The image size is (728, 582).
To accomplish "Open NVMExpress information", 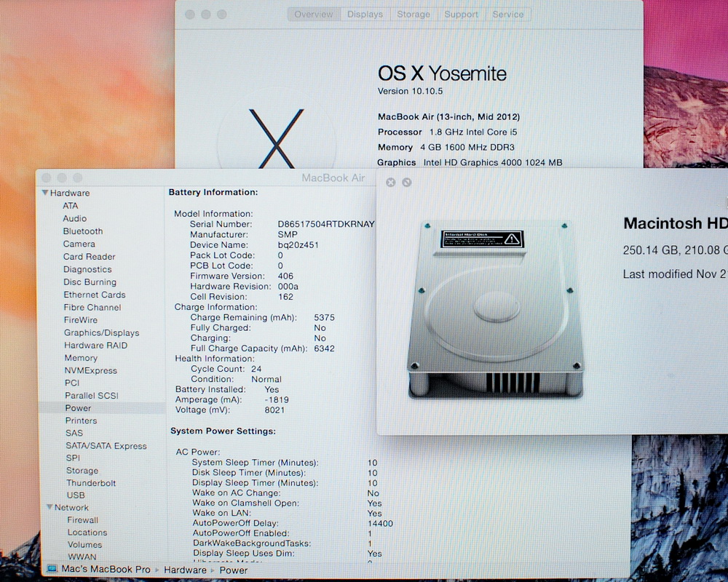I will (x=91, y=370).
